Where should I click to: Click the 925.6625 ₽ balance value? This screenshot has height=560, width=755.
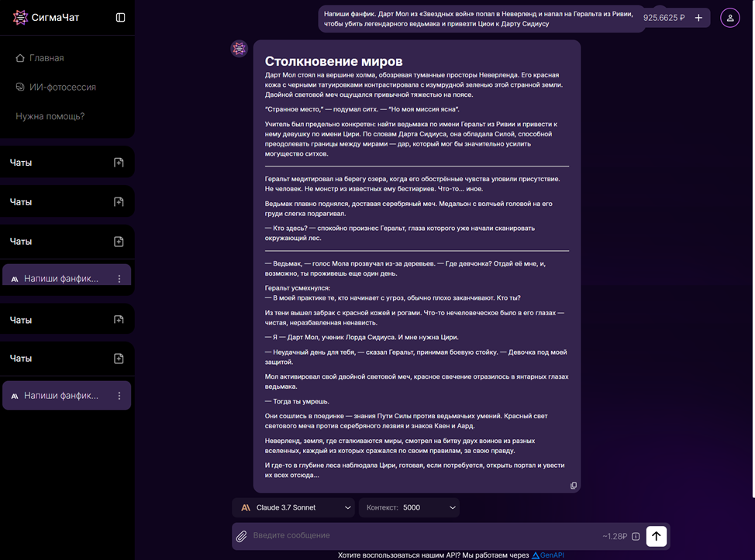coord(664,18)
